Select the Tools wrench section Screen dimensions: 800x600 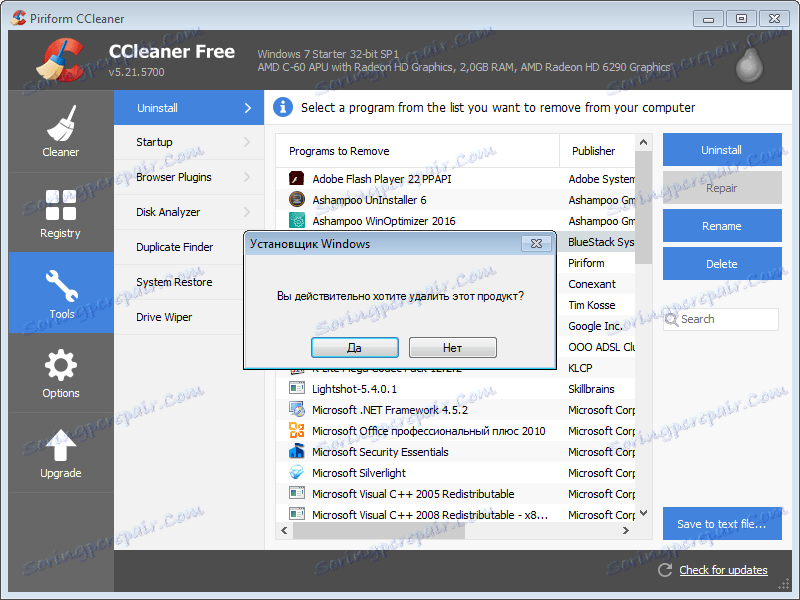61,293
